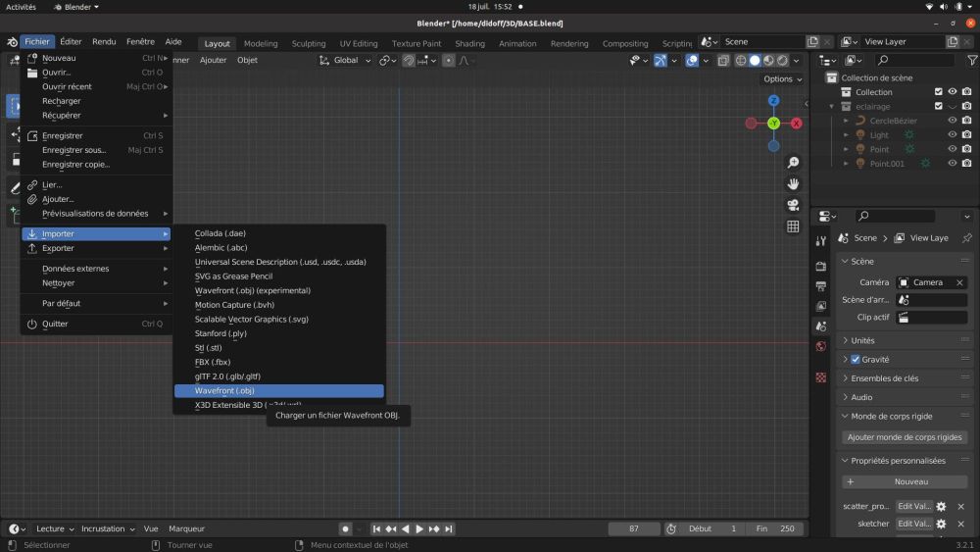980x552 pixels.
Task: Switch to the Sculpting workspace tab
Action: (309, 43)
